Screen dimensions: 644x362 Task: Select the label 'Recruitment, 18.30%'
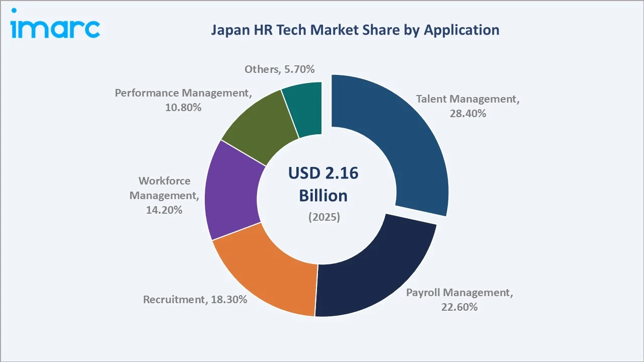pyautogui.click(x=195, y=300)
